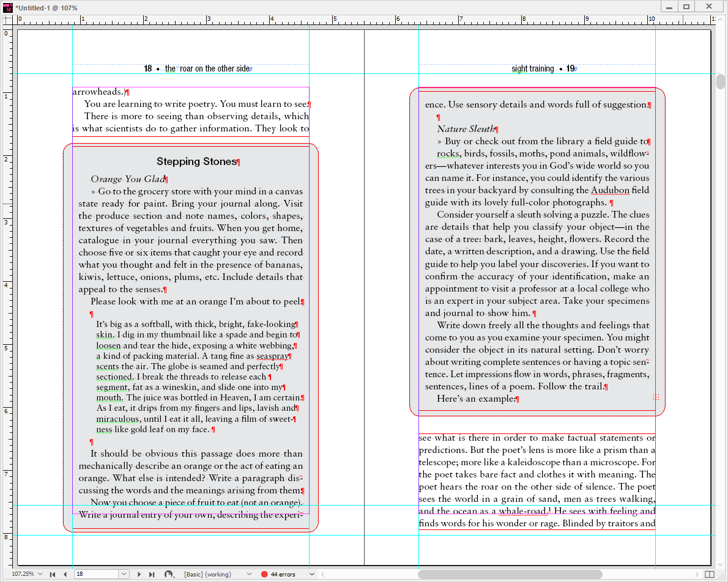
Task: Advance one page with the next-page arrow icon
Action: tap(139, 574)
